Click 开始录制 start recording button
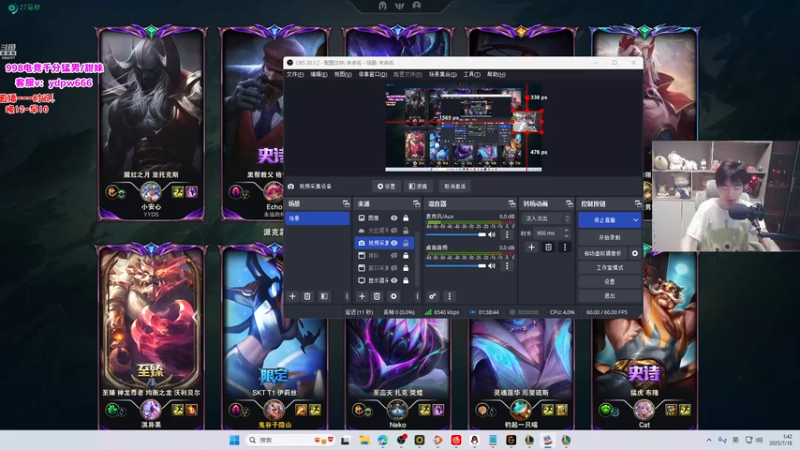The width and height of the screenshot is (800, 450). [610, 238]
